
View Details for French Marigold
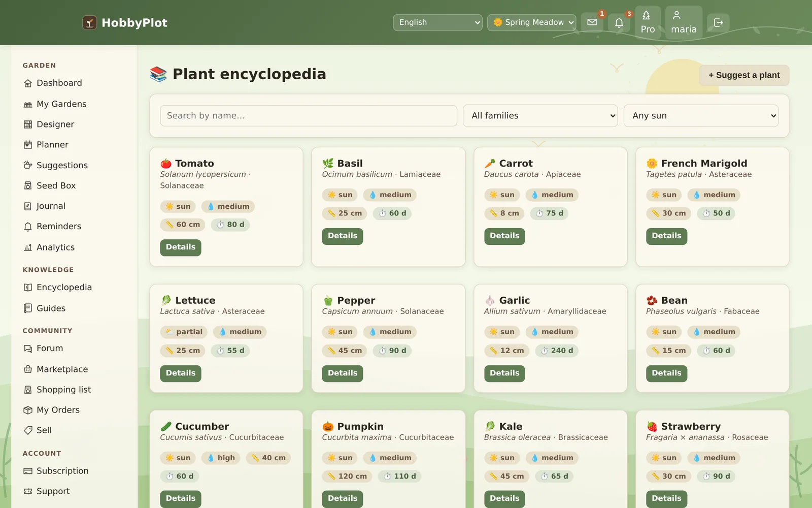666,236
